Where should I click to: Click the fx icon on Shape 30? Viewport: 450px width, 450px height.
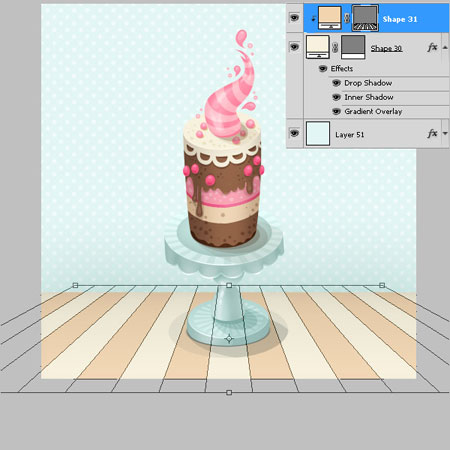(432, 47)
